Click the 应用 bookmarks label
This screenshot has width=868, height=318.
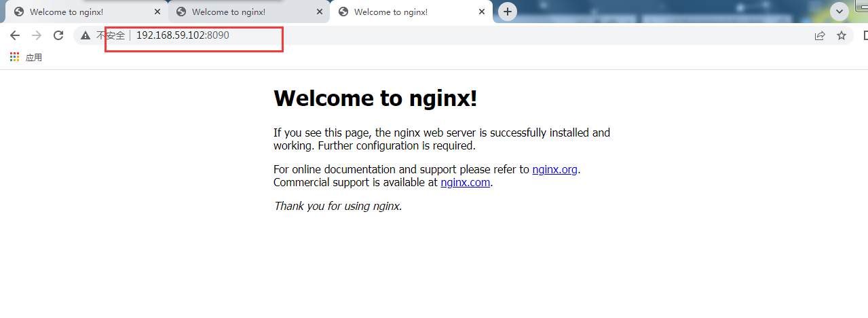coord(34,57)
